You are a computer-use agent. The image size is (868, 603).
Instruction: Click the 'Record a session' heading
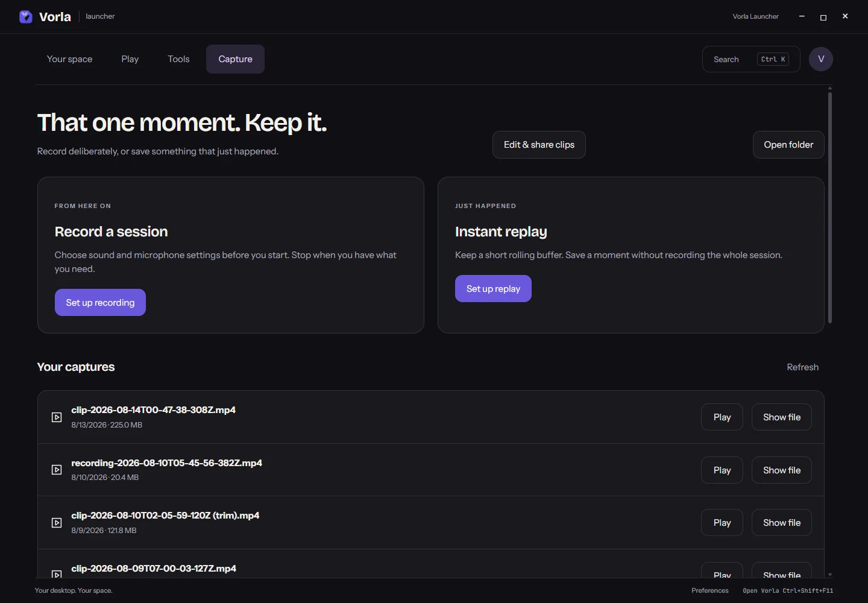[111, 232]
